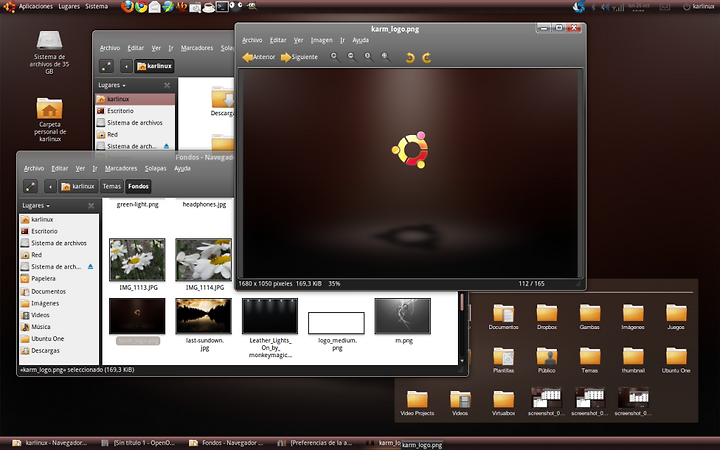Open the Solapas menu in the Fondos window
Viewport: 720px width, 450px height.
click(x=156, y=169)
